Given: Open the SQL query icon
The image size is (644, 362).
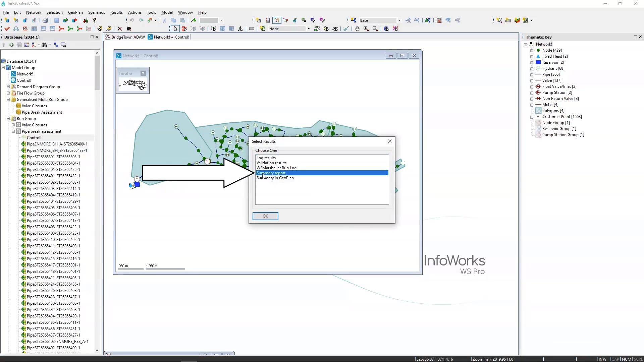Looking at the screenshot, I should click(25, 29).
